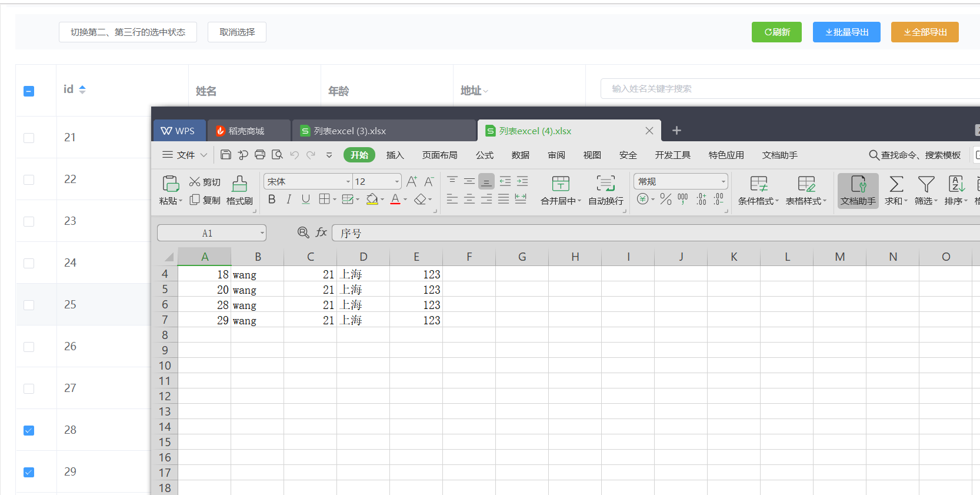The image size is (980, 495).
Task: Open the font size dropdown (12)
Action: click(x=397, y=181)
